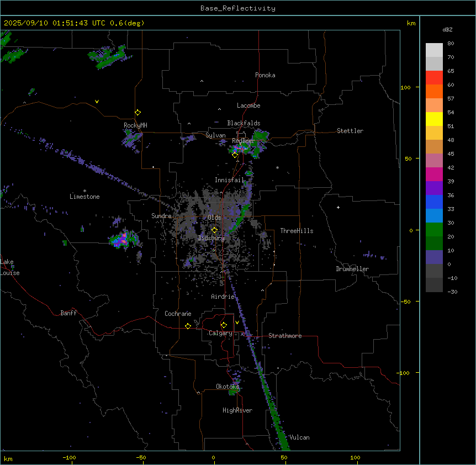The image size is (476, 465).
Task: Select the slate blue 0-10 dBZ legend swatch
Action: pos(434,257)
